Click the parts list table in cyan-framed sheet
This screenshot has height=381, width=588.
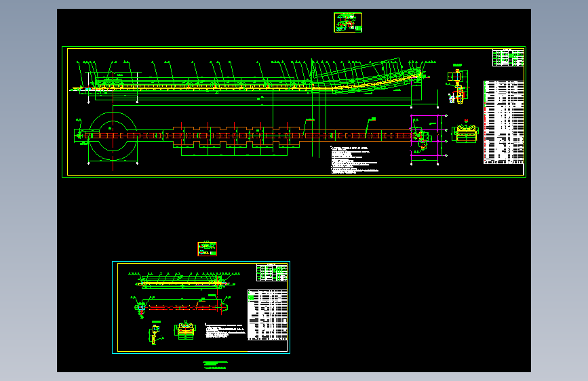pos(267,315)
